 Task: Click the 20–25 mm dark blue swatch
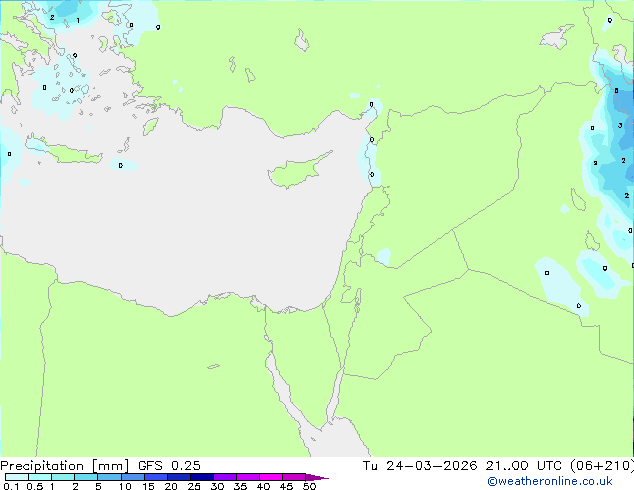[179, 477]
